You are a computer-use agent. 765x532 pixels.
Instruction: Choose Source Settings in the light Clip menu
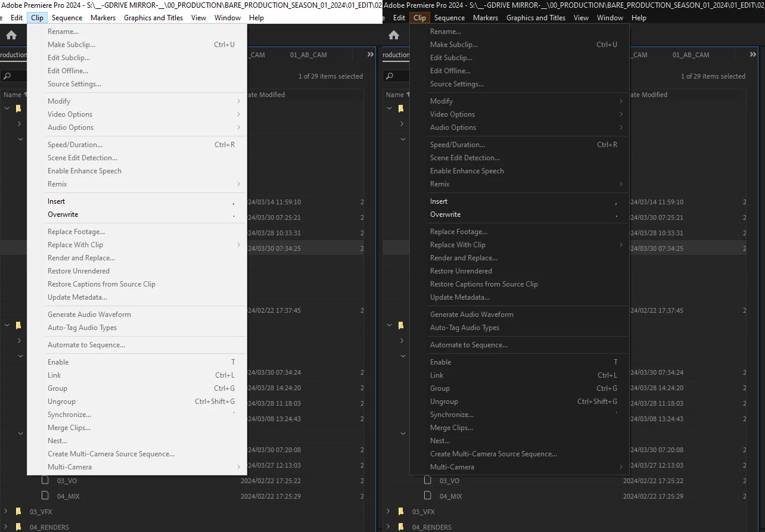click(x=137, y=84)
